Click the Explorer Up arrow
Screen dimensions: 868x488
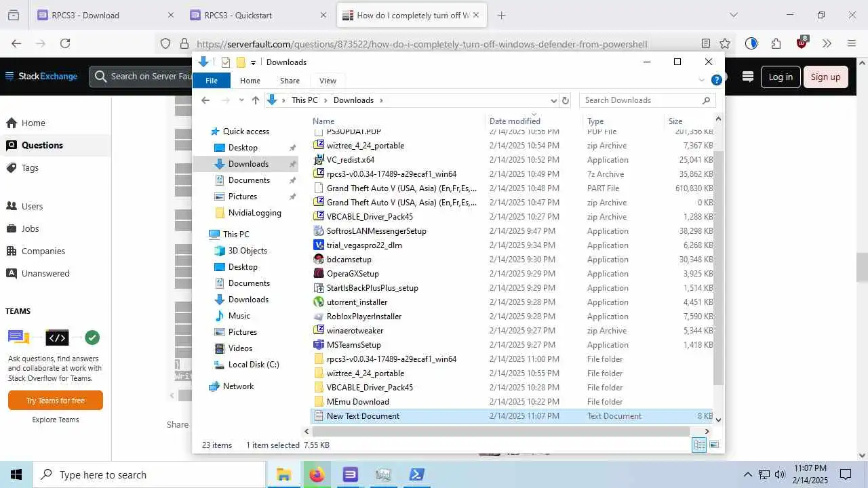click(x=255, y=100)
